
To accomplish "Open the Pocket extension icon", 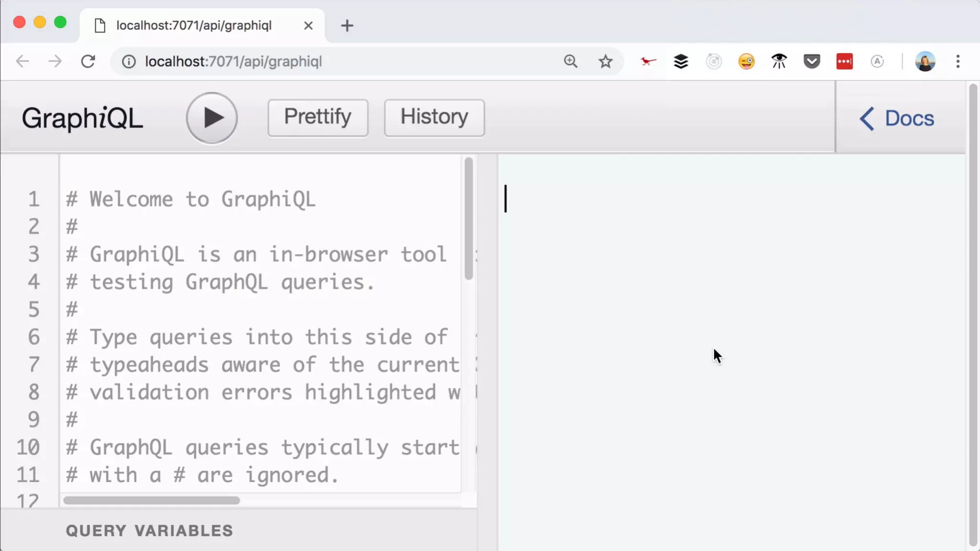I will [812, 61].
